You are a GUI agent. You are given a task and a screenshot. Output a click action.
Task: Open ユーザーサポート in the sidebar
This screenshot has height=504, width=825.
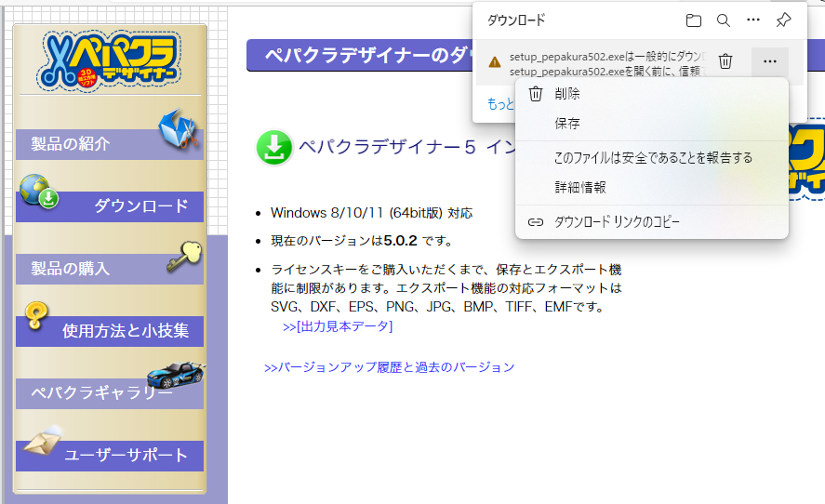[x=110, y=456]
